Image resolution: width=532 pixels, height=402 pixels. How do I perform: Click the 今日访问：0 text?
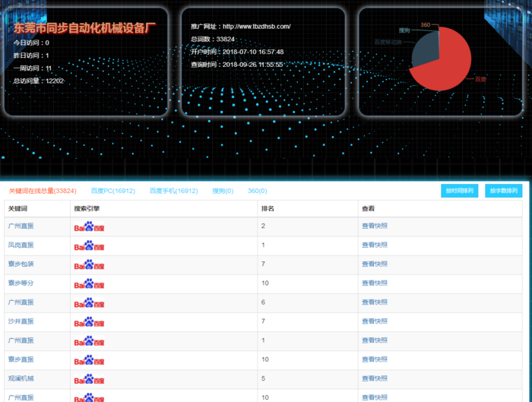click(31, 43)
